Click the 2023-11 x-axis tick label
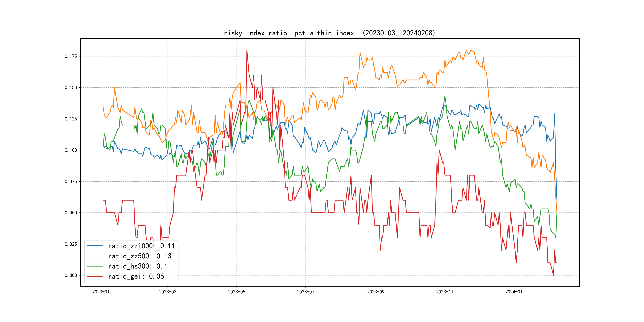Image resolution: width=644 pixels, height=322 pixels. coord(444,292)
